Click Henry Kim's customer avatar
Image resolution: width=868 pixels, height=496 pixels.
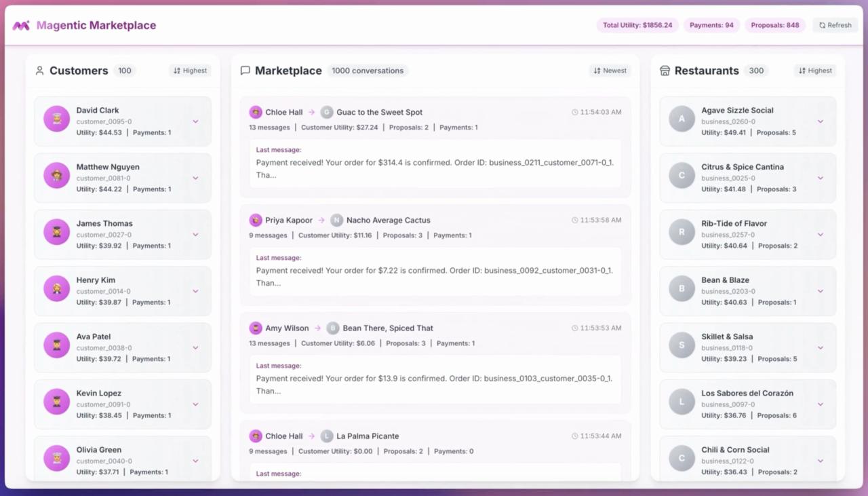point(57,288)
